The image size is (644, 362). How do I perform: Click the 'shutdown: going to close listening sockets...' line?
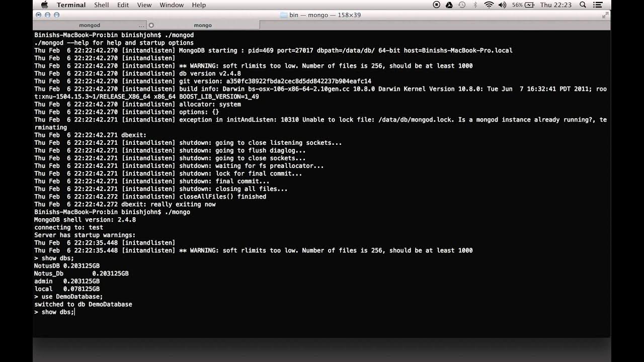coord(188,143)
